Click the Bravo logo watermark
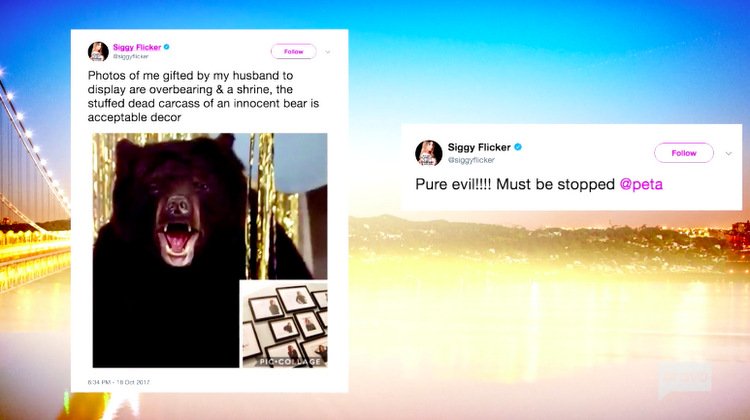The image size is (750, 420). pos(684,379)
